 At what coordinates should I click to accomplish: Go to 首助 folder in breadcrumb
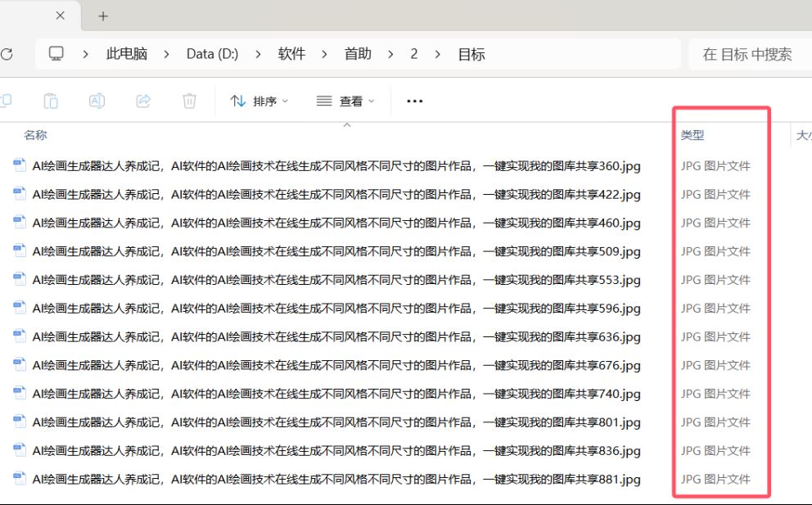click(358, 54)
